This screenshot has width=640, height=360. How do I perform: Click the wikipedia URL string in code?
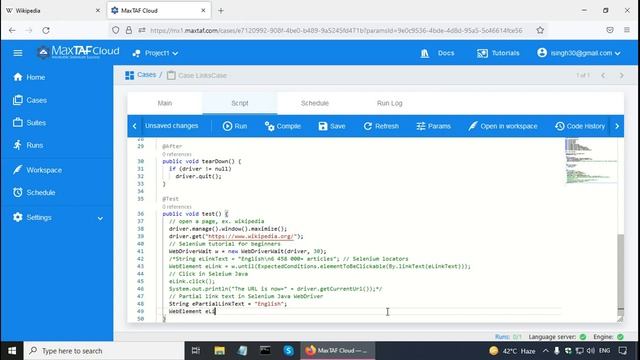(x=251, y=236)
